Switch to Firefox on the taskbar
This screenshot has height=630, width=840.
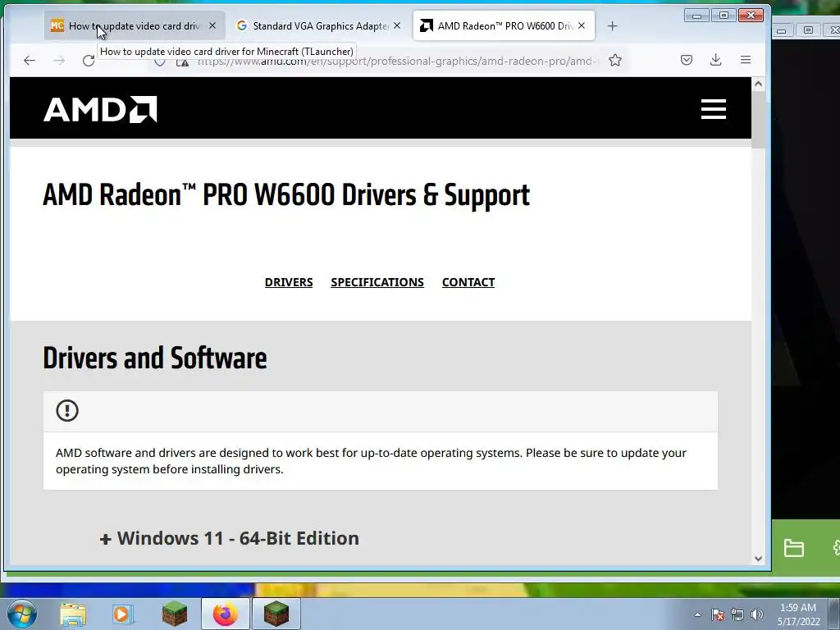(x=226, y=614)
